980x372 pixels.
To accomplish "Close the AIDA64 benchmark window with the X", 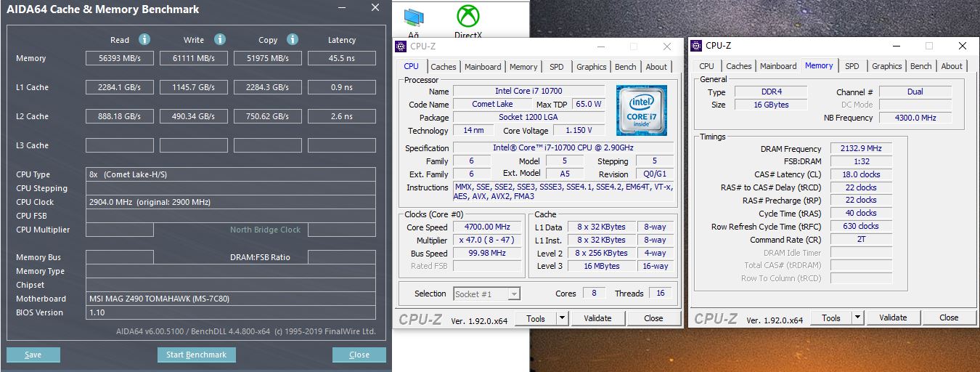I will [x=375, y=8].
